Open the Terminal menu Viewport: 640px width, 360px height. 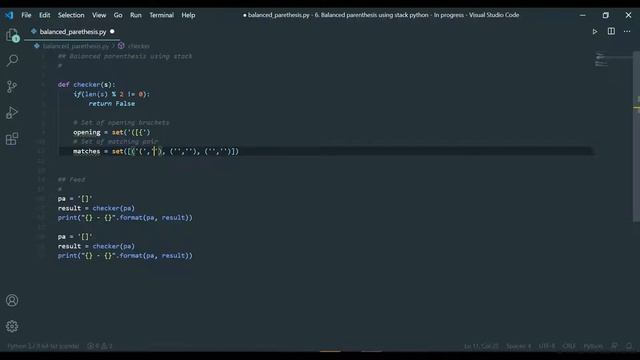(161, 15)
